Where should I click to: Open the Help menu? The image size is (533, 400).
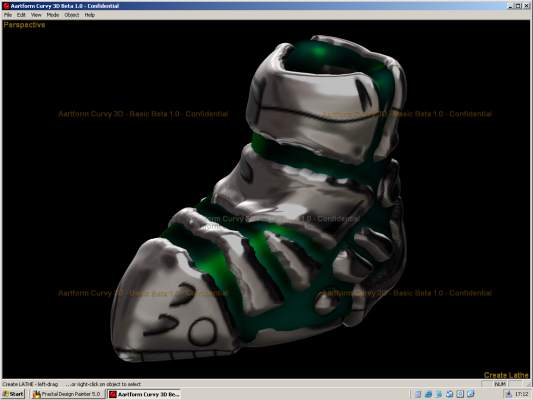[90, 15]
